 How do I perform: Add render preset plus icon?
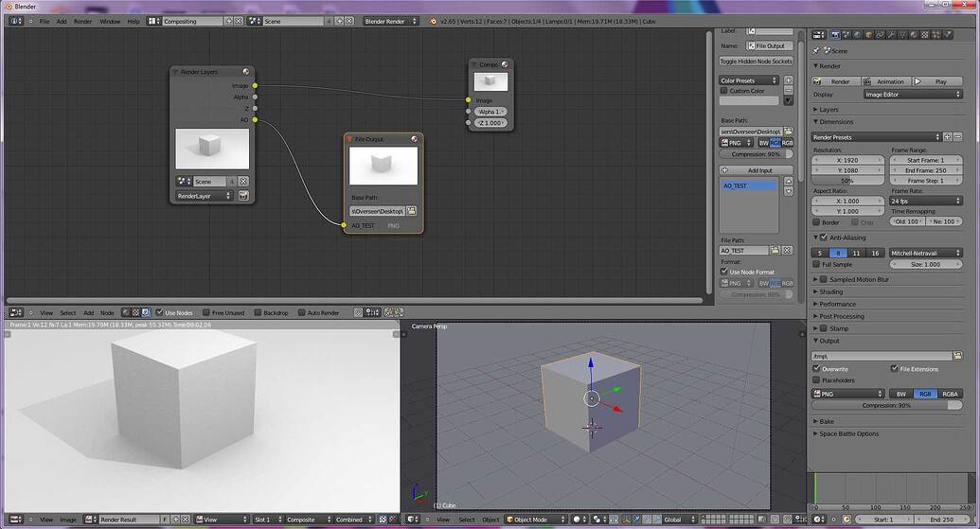tap(948, 137)
